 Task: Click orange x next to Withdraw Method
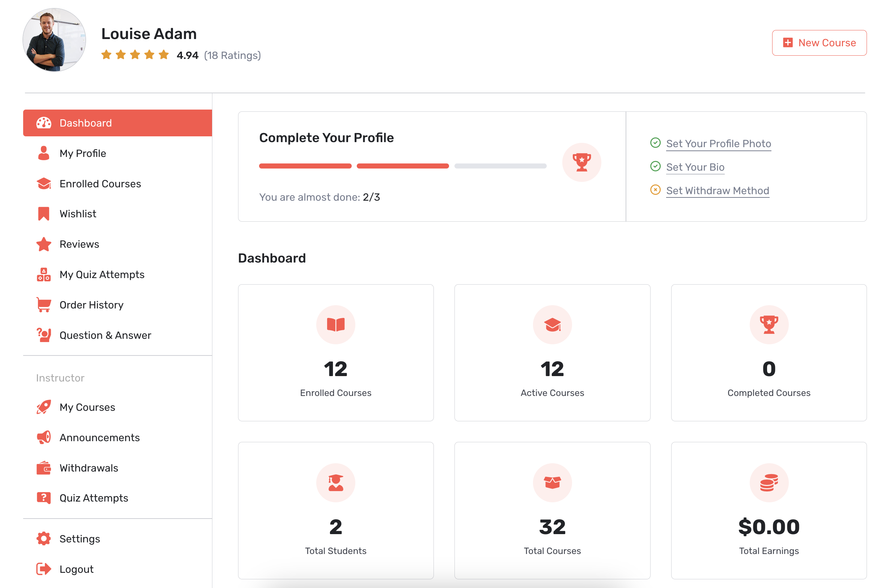(x=655, y=190)
